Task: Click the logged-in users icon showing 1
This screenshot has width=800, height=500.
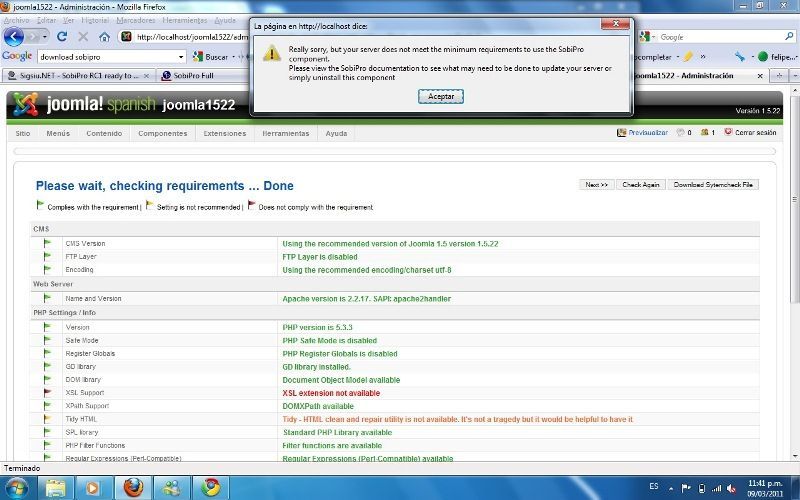Action: (707, 133)
